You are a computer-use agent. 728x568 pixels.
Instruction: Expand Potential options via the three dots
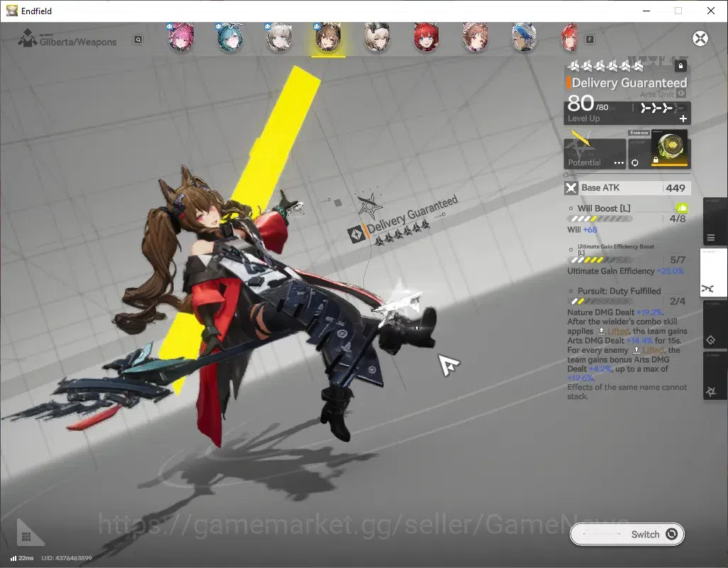619,163
